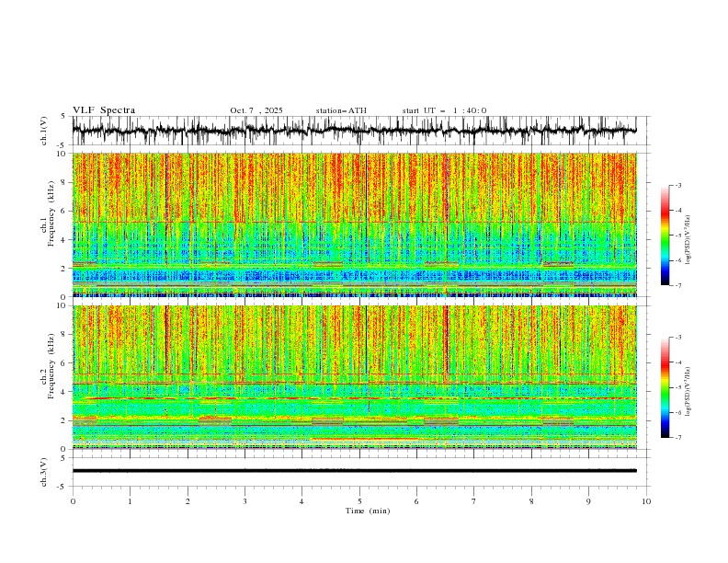Click the "1" tick label on the time axis
This screenshot has height=563, width=728.
130,501
